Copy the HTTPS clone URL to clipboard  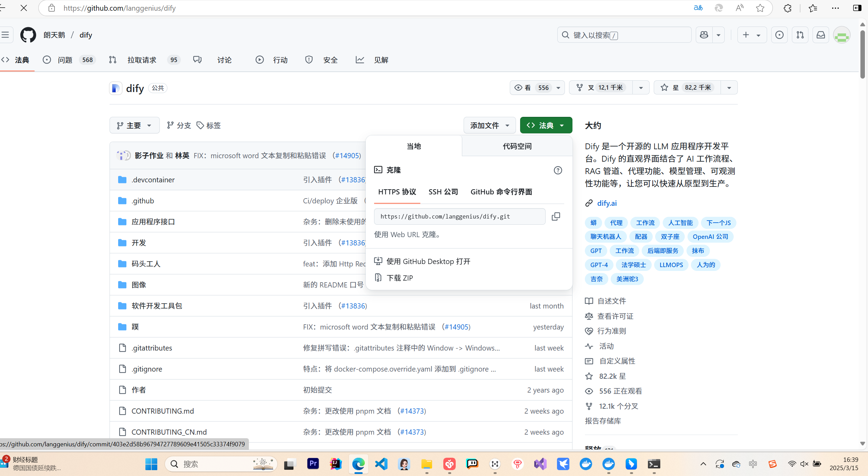click(556, 216)
